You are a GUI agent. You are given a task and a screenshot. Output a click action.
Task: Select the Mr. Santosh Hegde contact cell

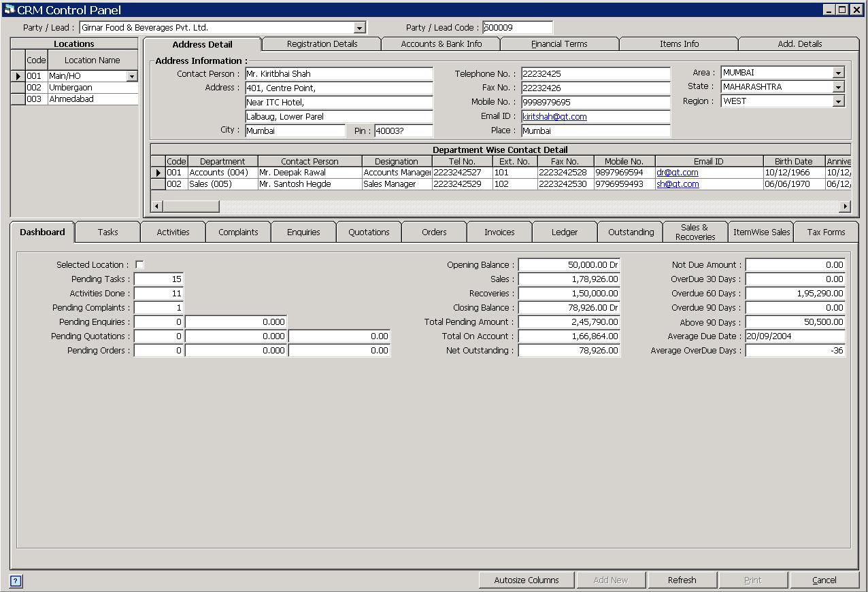tap(310, 184)
